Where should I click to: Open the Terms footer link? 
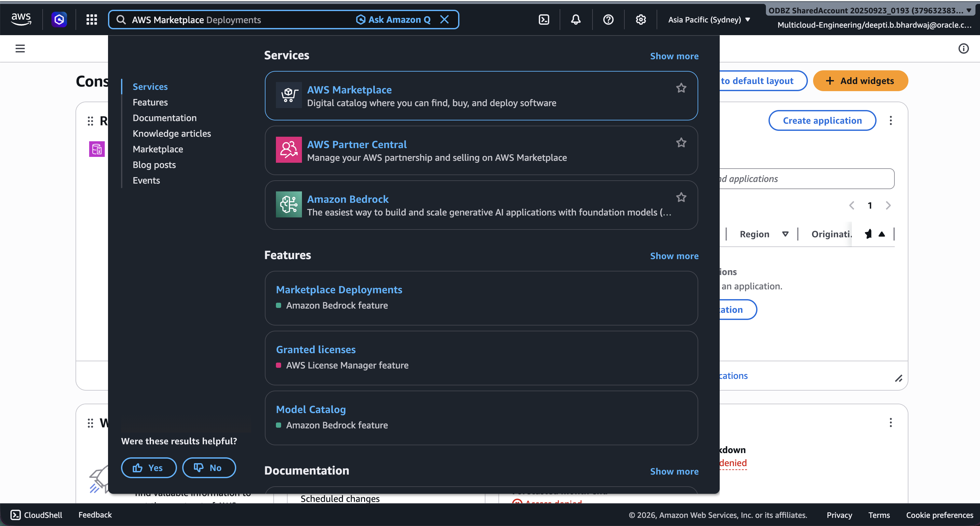[879, 515]
